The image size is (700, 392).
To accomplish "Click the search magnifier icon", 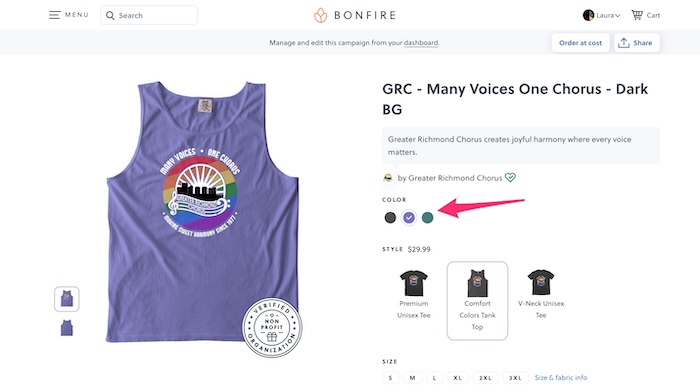I will [x=110, y=16].
